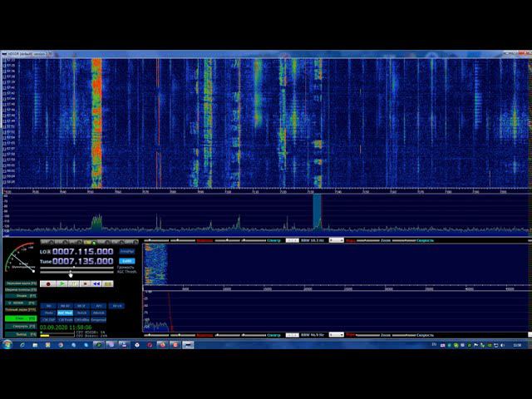Click the FreqMgr button beside LO frequency
This screenshot has height=399, width=532.
(127, 251)
